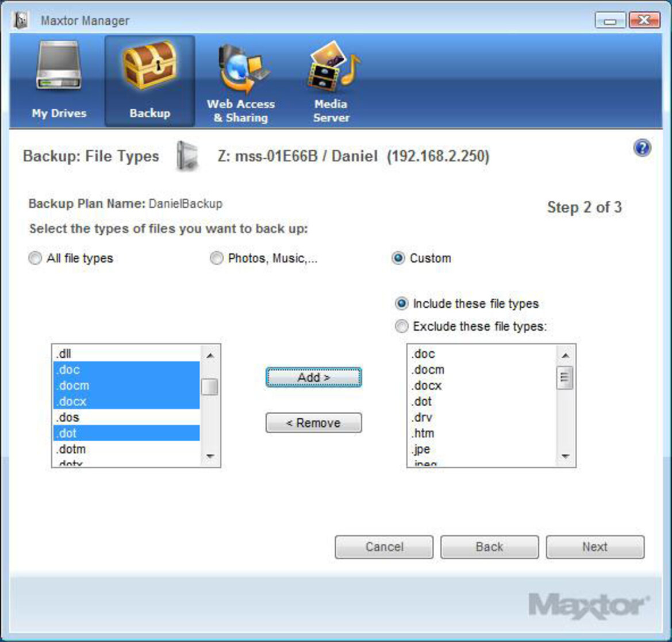Open the Media Server icon
Image resolution: width=672 pixels, height=642 pixels.
coord(333,67)
